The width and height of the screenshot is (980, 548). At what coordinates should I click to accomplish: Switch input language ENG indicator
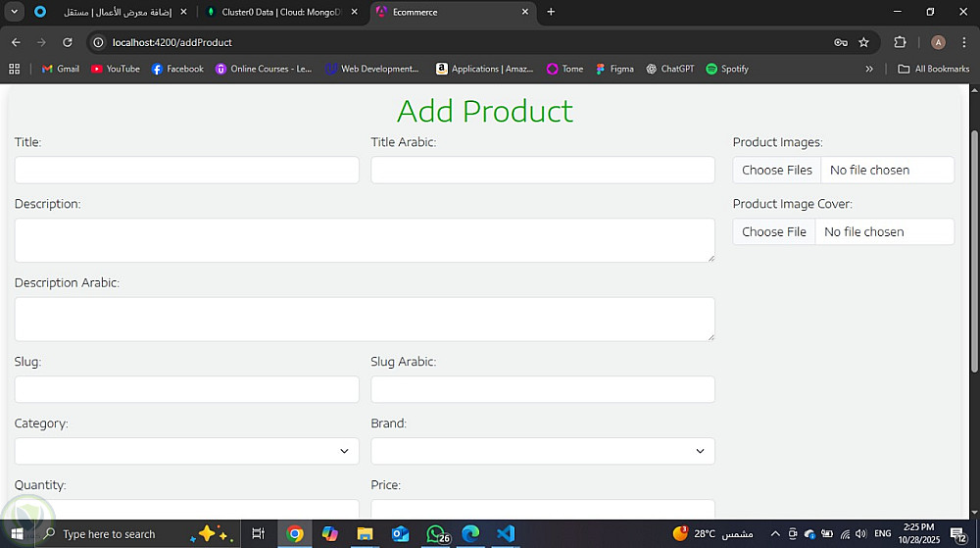[883, 533]
